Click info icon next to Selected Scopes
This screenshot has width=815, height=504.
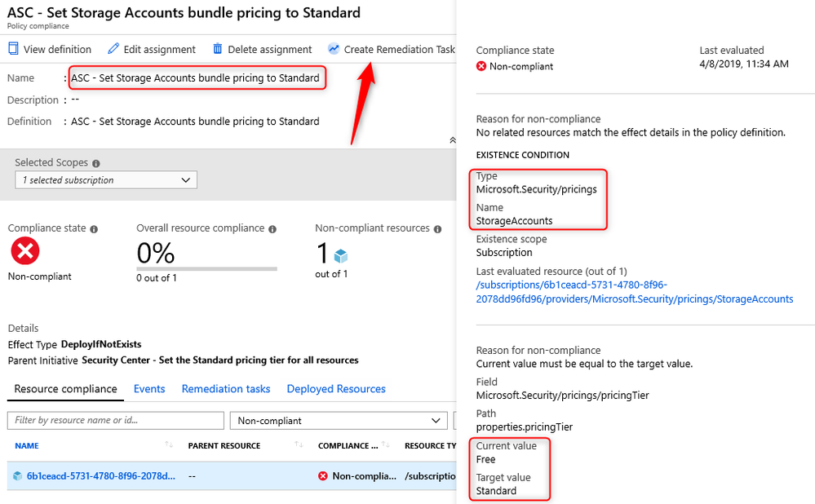coord(96,163)
